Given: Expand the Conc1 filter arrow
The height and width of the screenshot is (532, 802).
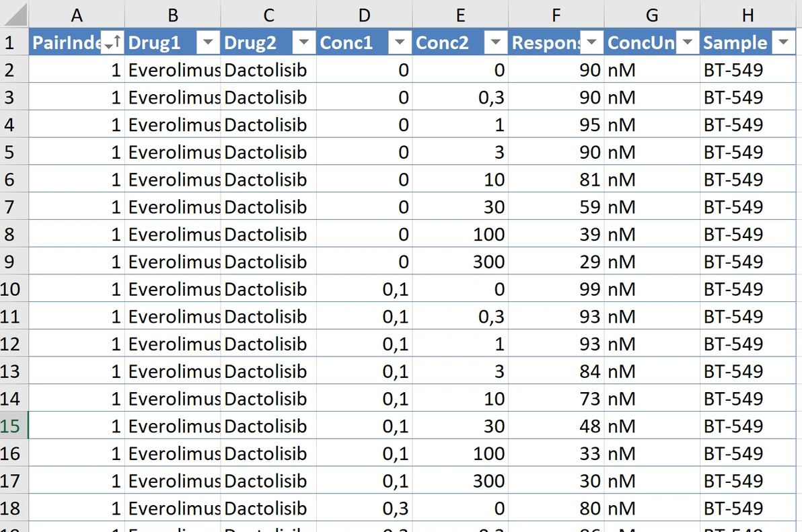Looking at the screenshot, I should 400,43.
